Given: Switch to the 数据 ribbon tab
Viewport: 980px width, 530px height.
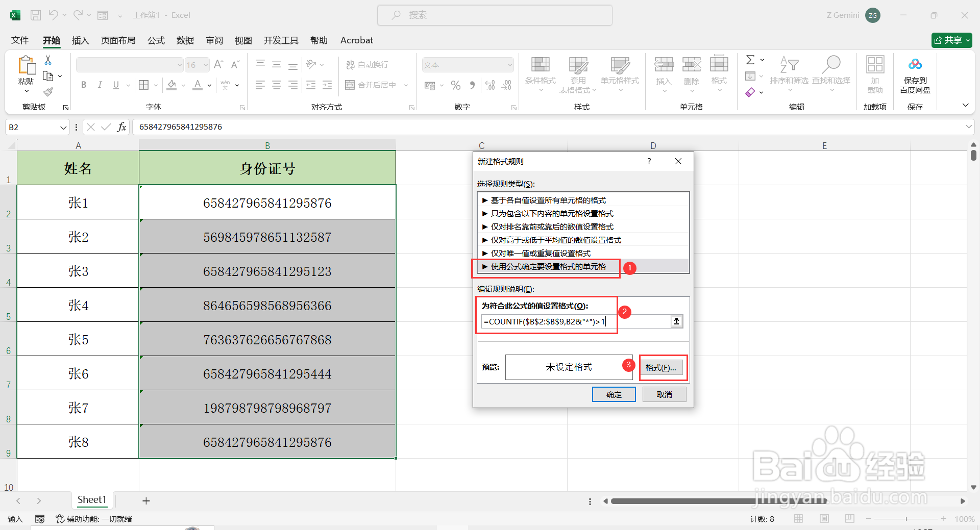Looking at the screenshot, I should 185,40.
